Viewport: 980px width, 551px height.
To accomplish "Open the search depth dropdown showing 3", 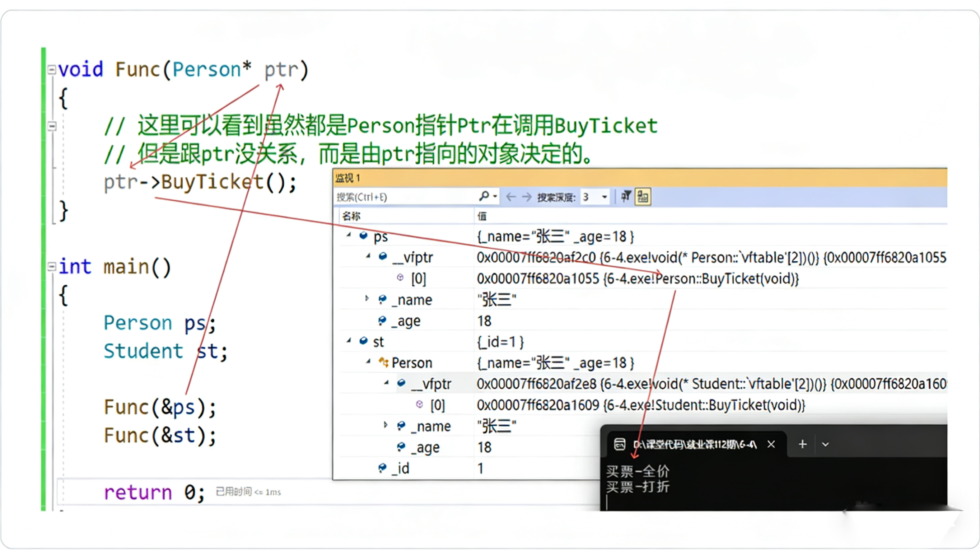I will point(604,197).
